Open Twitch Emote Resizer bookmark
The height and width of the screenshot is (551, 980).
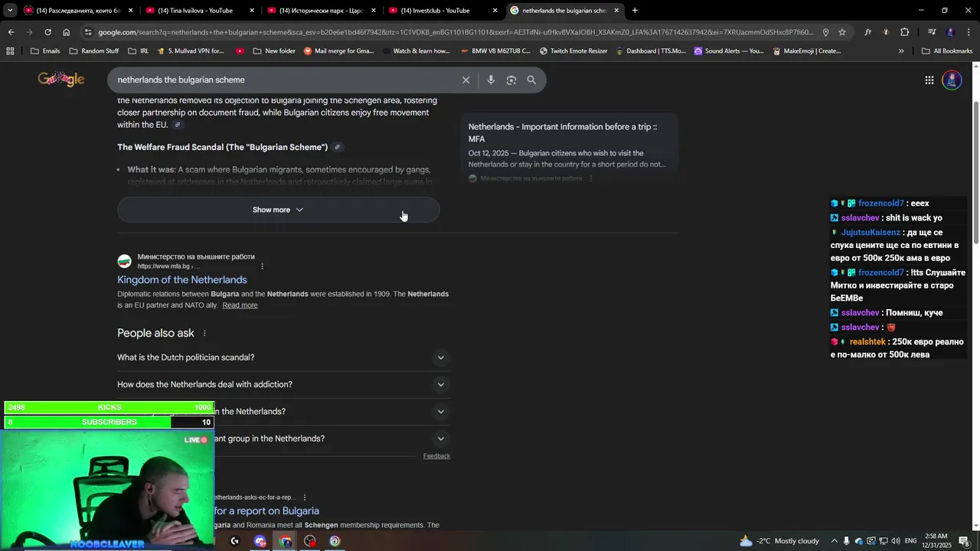(573, 51)
